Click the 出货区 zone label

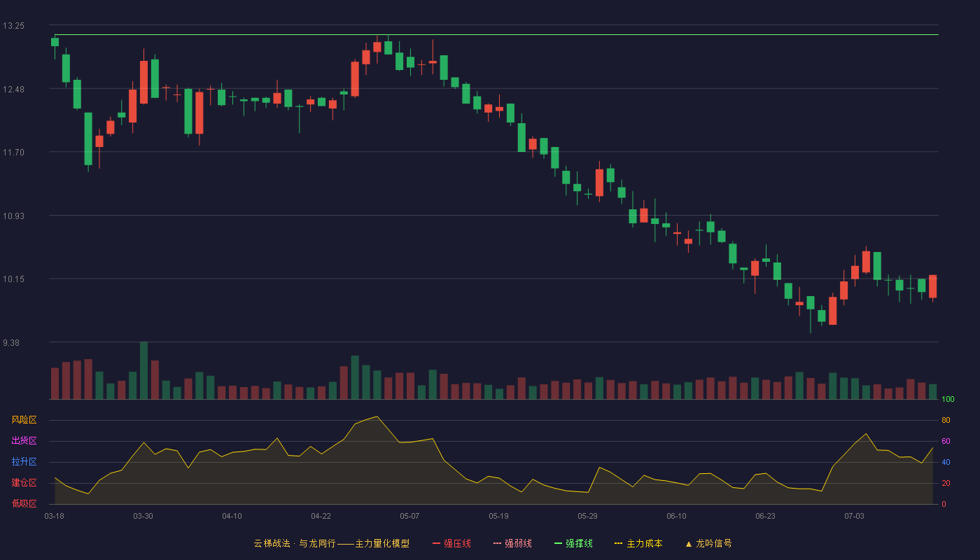click(24, 441)
